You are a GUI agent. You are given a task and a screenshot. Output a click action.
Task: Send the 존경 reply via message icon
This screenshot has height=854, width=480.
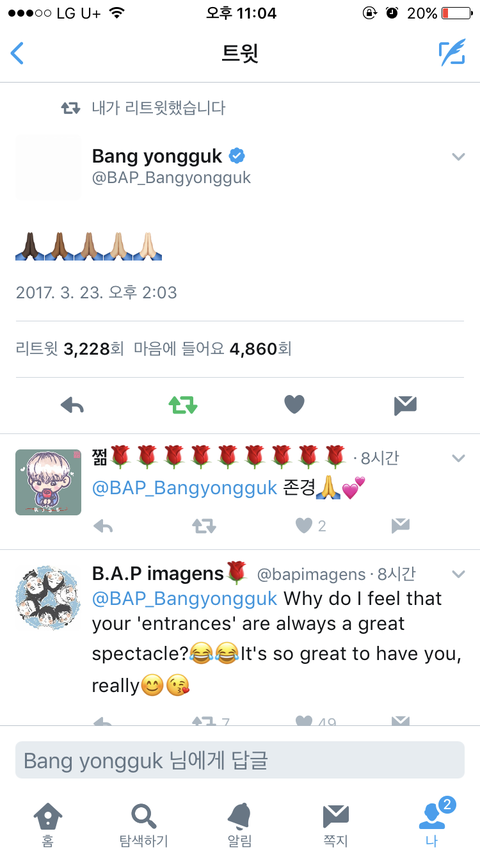click(400, 526)
